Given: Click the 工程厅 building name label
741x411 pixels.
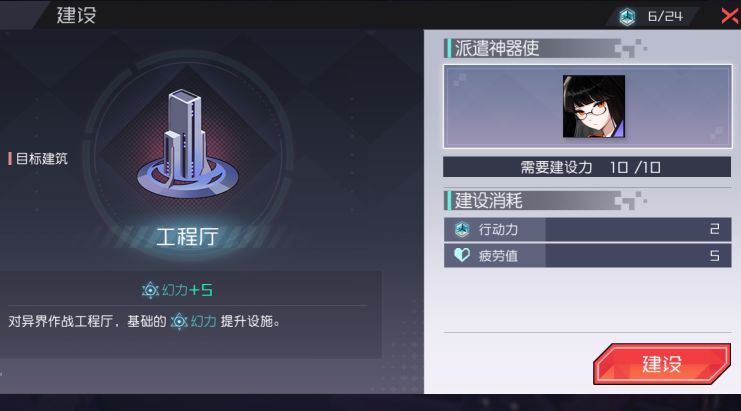Looking at the screenshot, I should pos(188,237).
